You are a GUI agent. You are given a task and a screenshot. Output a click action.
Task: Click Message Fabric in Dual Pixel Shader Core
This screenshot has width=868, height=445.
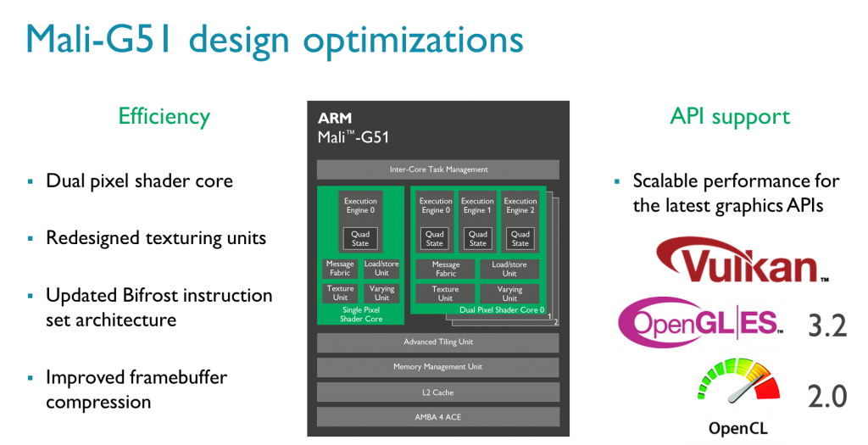pyautogui.click(x=445, y=269)
